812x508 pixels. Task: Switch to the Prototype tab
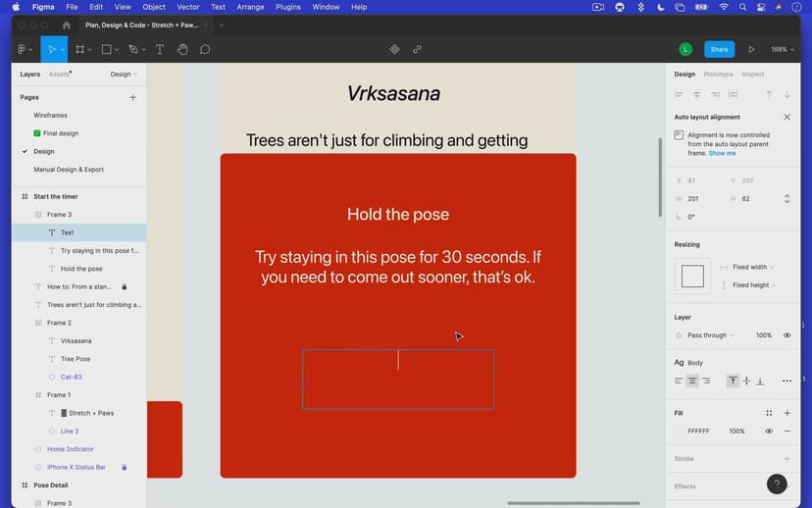tap(718, 75)
